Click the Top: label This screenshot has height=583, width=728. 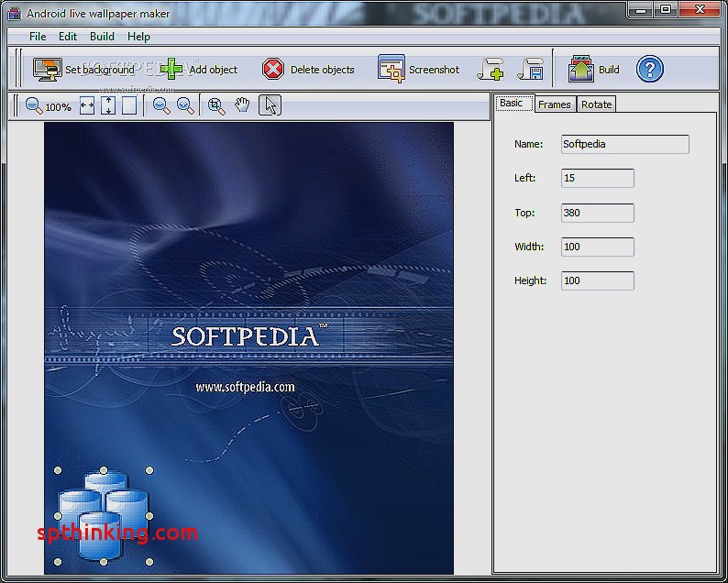click(524, 213)
